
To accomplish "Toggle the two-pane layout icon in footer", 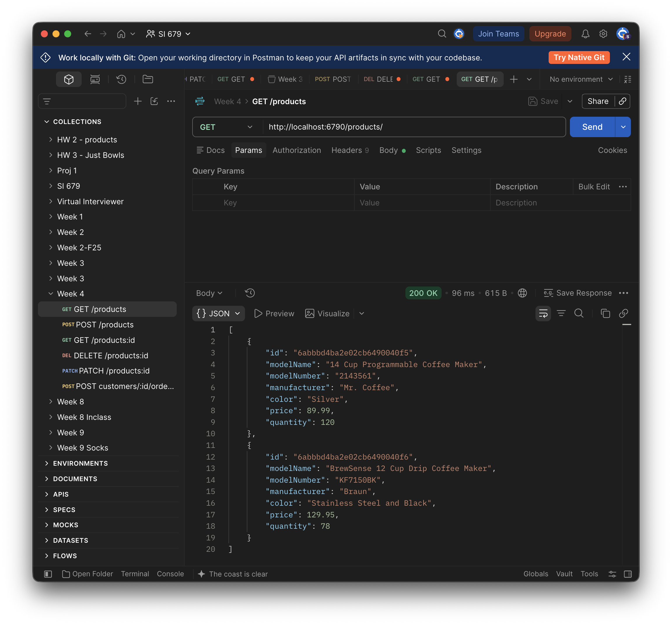I will 628,574.
